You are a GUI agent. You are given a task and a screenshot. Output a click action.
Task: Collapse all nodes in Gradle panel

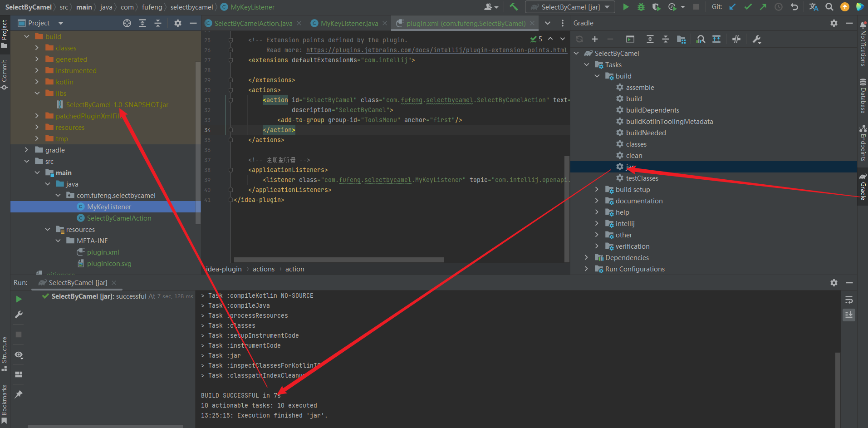coord(666,39)
